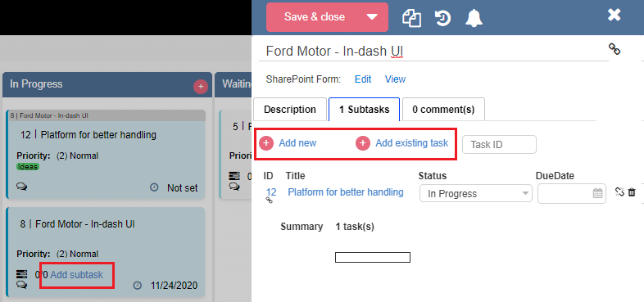Screen dimensions: 644x302
Task: Click the comments icon on card 12
Action: click(x=22, y=187)
